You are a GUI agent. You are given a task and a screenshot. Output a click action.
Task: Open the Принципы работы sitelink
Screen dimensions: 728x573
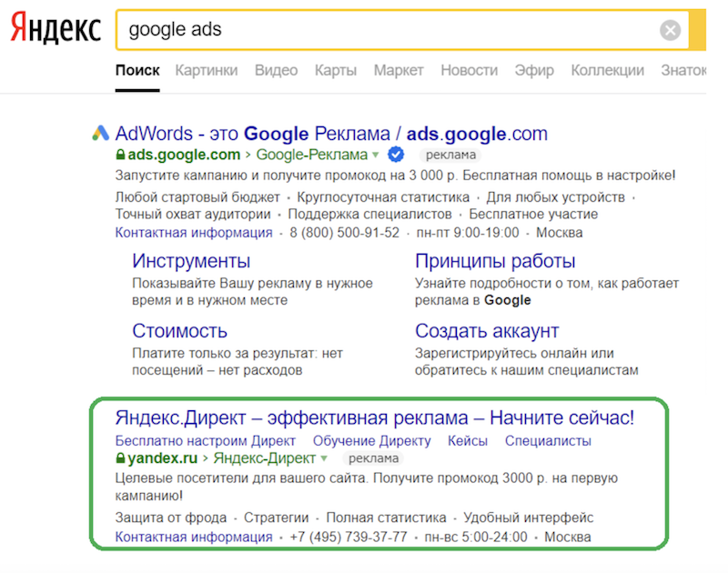pyautogui.click(x=495, y=261)
